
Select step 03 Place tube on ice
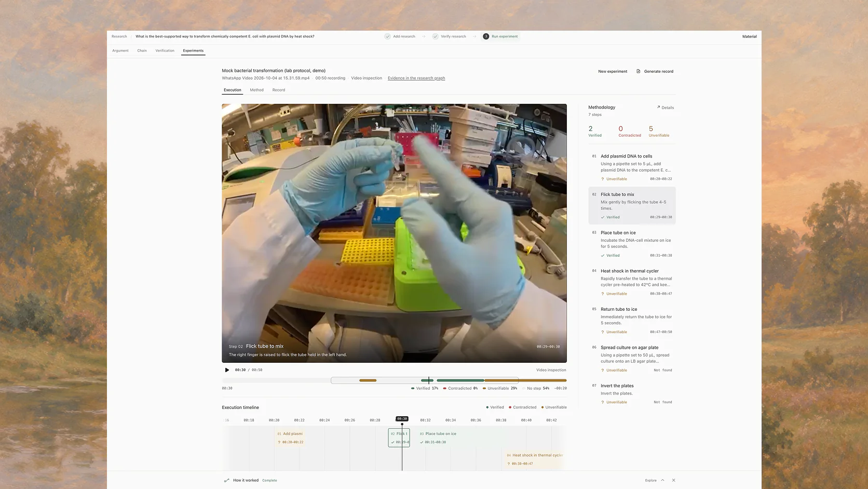632,244
